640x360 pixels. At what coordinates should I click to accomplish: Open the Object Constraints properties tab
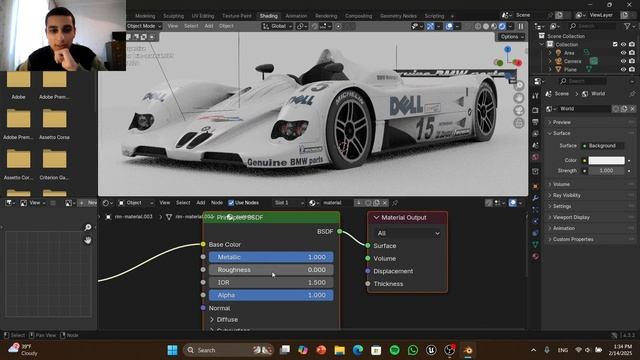pyautogui.click(x=536, y=233)
